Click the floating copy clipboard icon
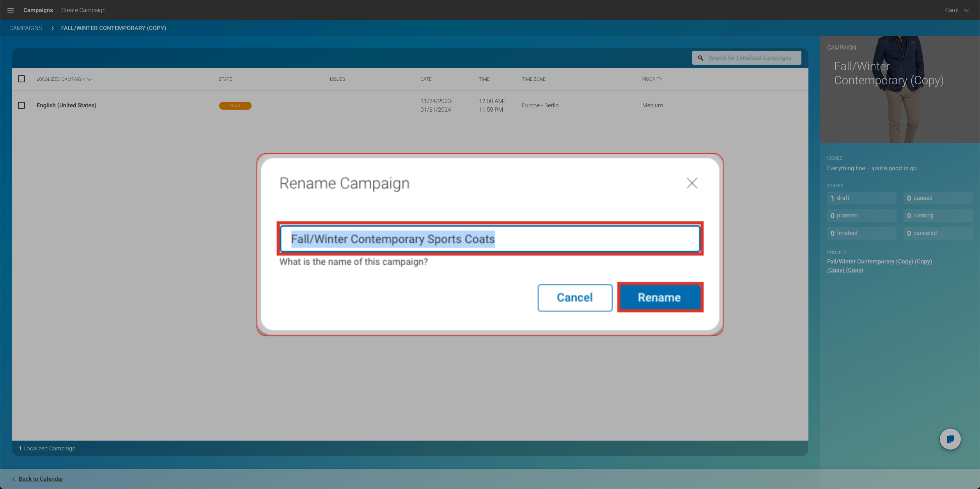This screenshot has height=489, width=980. (950, 439)
